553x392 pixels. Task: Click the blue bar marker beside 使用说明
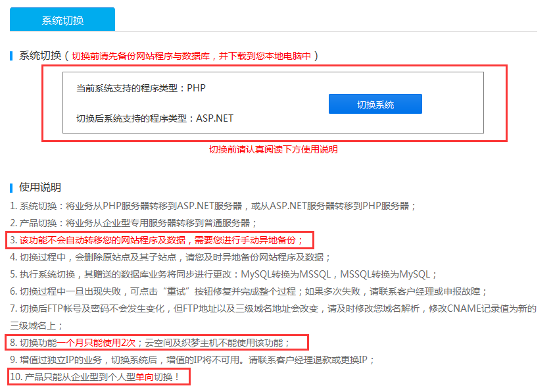coord(11,187)
